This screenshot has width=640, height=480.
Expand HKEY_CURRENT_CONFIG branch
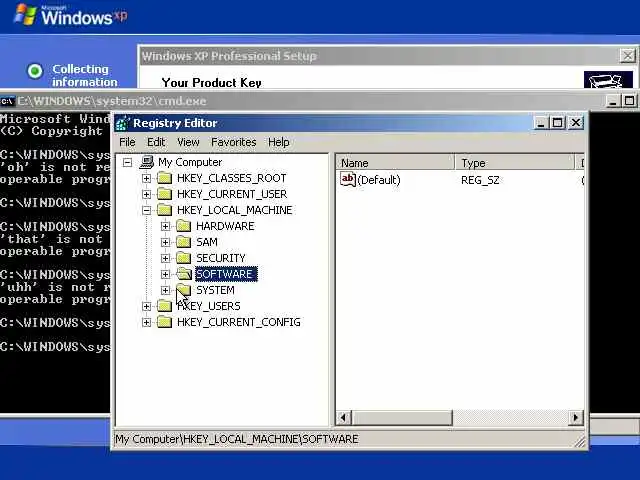tap(146, 322)
